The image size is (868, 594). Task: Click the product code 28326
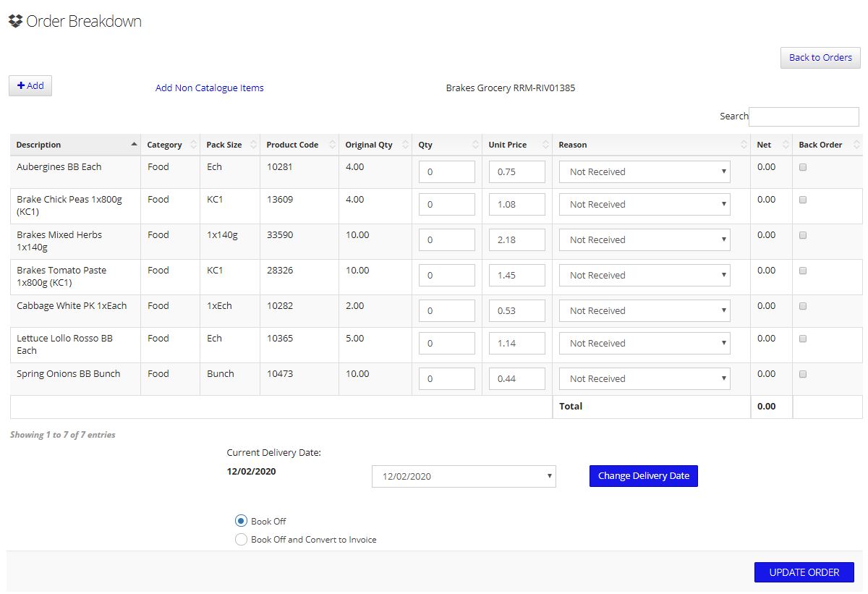[x=280, y=271]
